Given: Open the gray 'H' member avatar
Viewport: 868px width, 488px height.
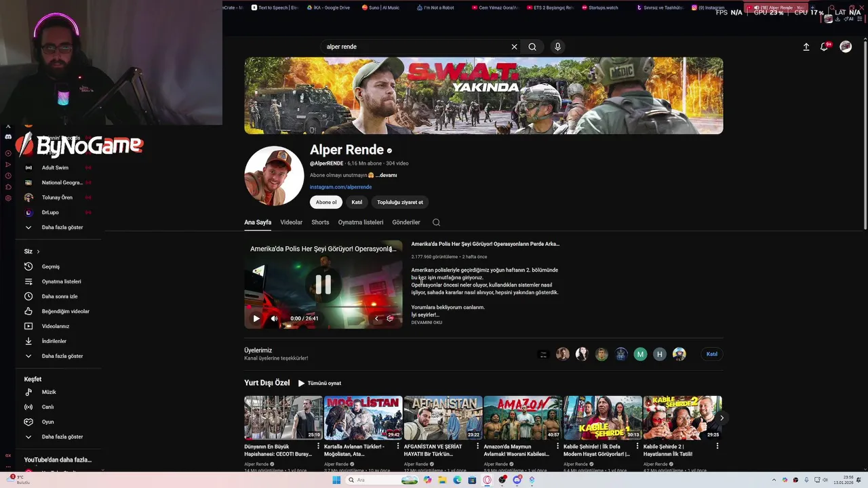Looking at the screenshot, I should click(x=660, y=354).
